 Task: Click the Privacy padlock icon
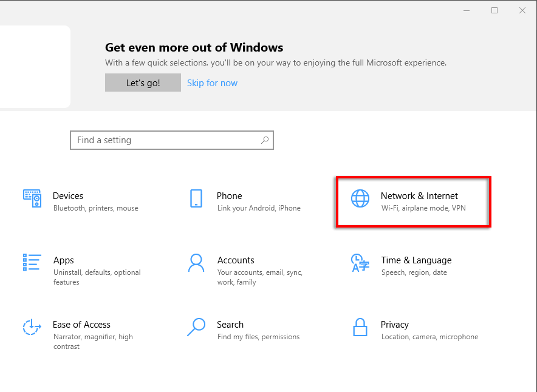[x=360, y=327]
